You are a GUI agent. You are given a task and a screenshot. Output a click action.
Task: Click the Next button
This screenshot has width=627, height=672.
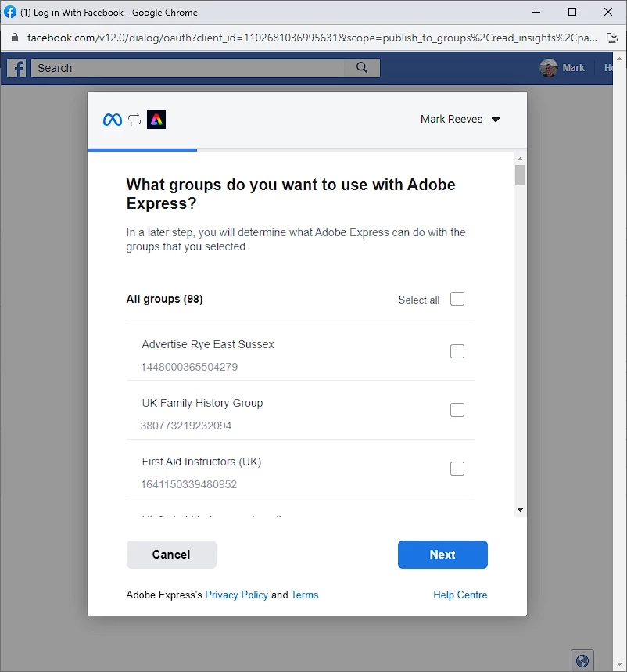pyautogui.click(x=442, y=554)
